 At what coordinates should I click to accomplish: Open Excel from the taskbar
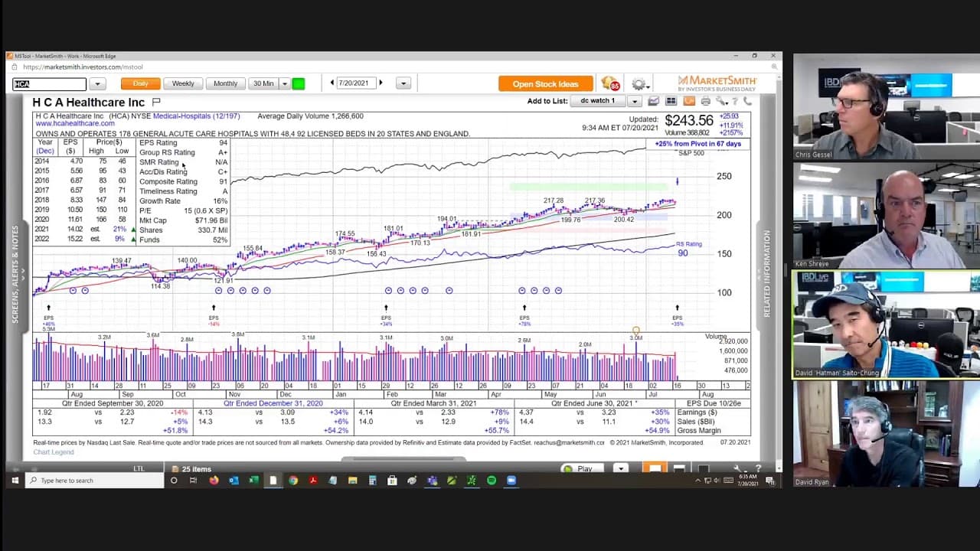[253, 481]
